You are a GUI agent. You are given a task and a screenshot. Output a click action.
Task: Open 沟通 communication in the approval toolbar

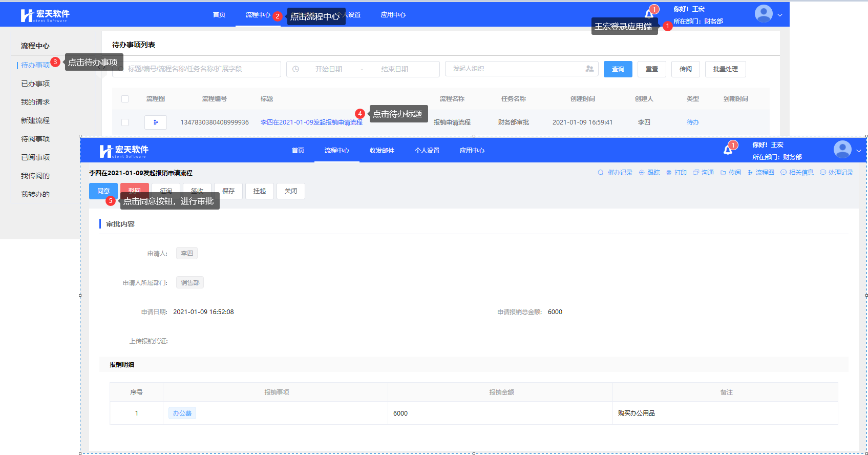tap(704, 173)
